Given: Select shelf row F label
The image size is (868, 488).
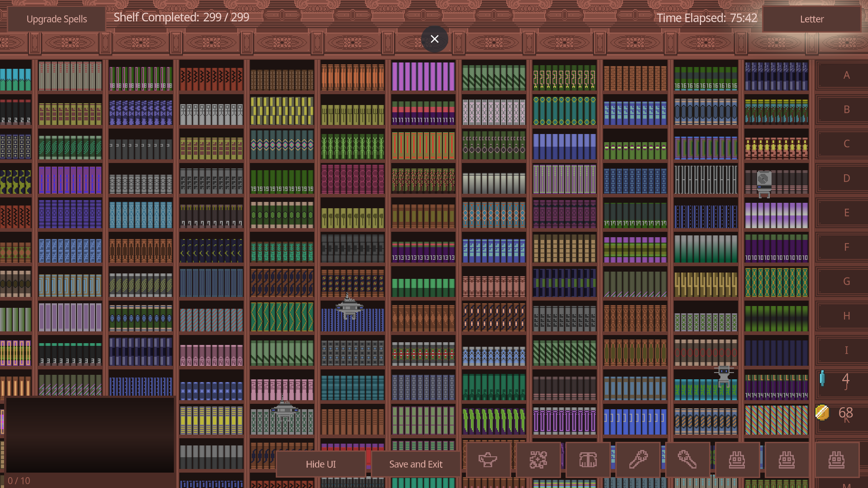Looking at the screenshot, I should pyautogui.click(x=846, y=247).
